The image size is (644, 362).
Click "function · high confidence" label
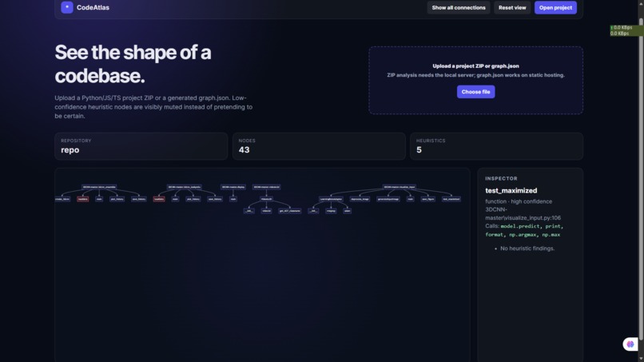tap(519, 201)
